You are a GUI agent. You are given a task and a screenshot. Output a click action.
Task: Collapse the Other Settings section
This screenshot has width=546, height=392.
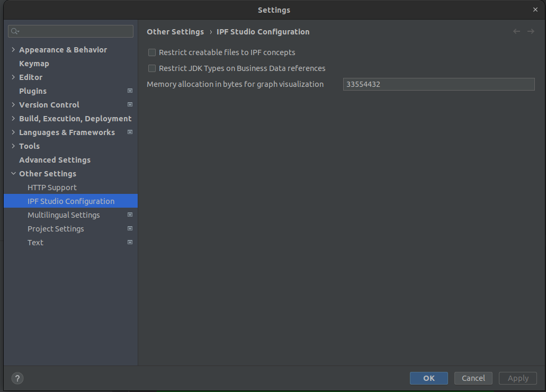tap(13, 173)
